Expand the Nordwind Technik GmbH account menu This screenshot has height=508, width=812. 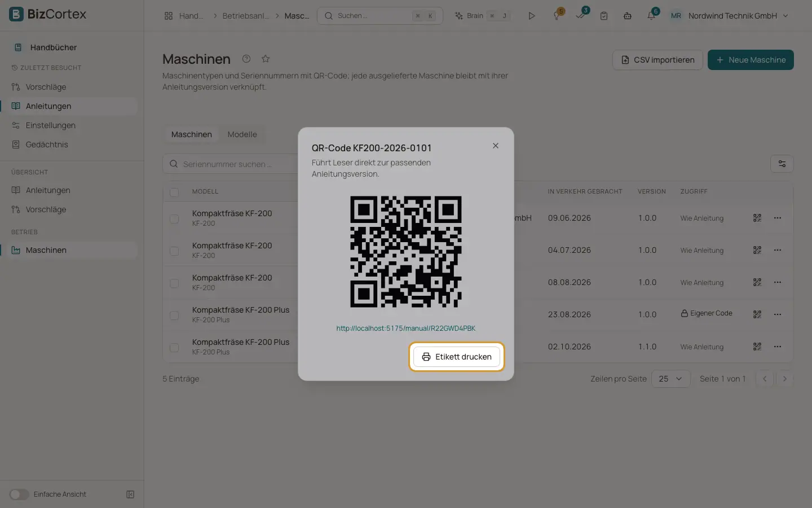[x=730, y=16]
